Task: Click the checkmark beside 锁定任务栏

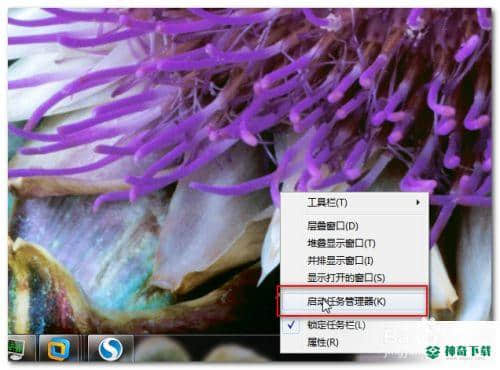Action: [291, 324]
